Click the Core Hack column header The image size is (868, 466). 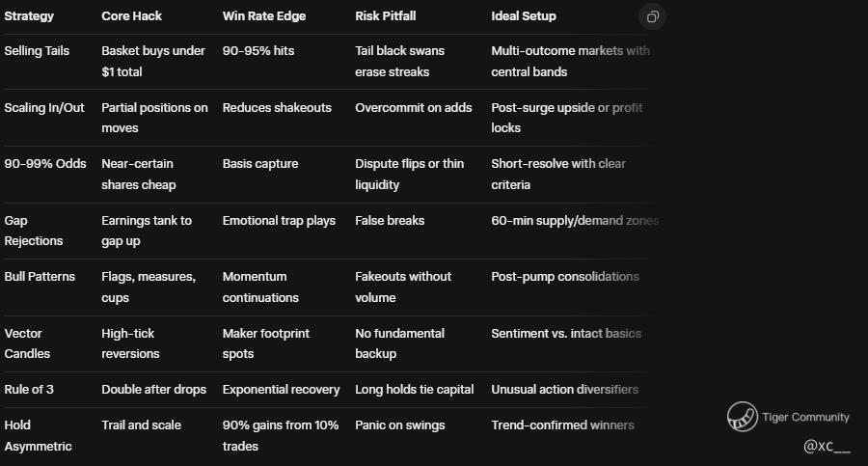132,16
